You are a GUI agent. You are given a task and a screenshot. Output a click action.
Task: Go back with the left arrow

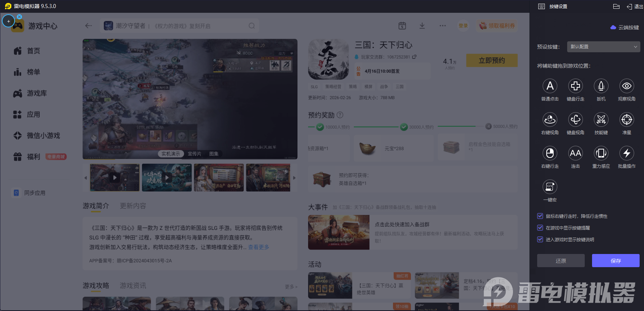(x=89, y=26)
